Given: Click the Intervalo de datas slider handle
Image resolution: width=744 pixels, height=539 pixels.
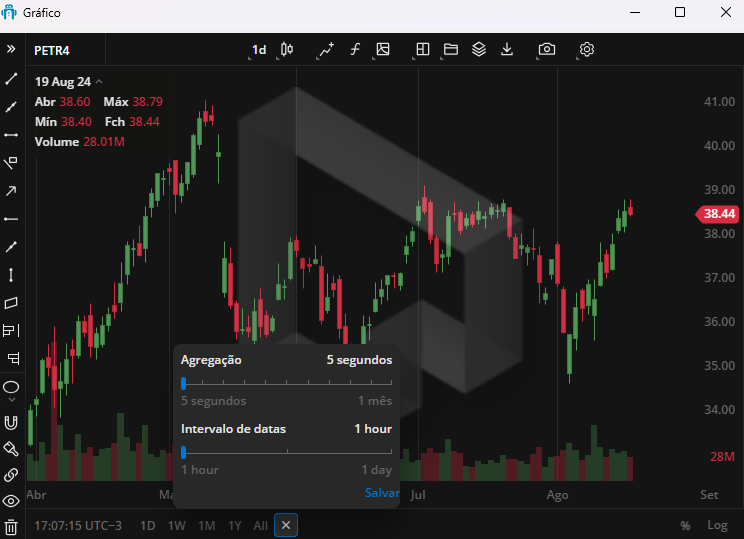Looking at the screenshot, I should [184, 452].
